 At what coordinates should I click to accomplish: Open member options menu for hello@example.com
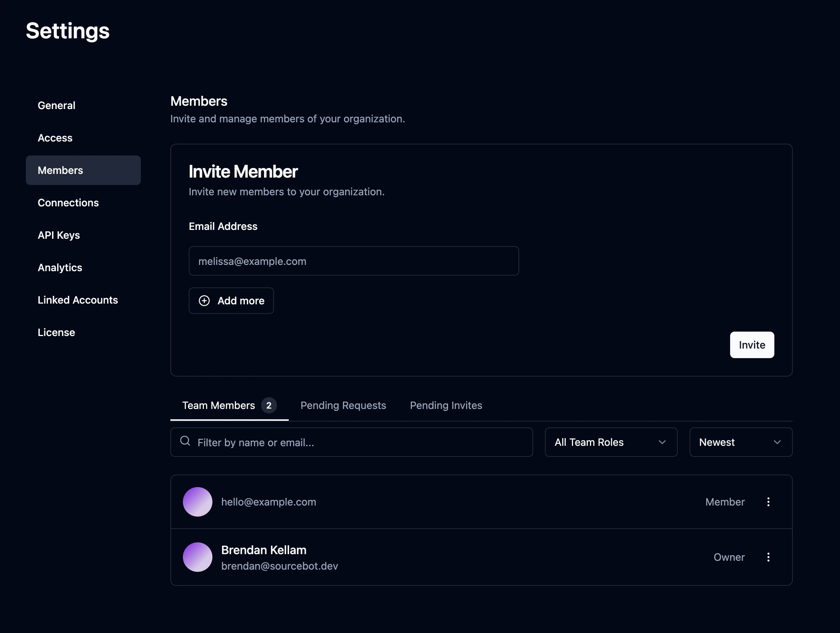pyautogui.click(x=768, y=502)
